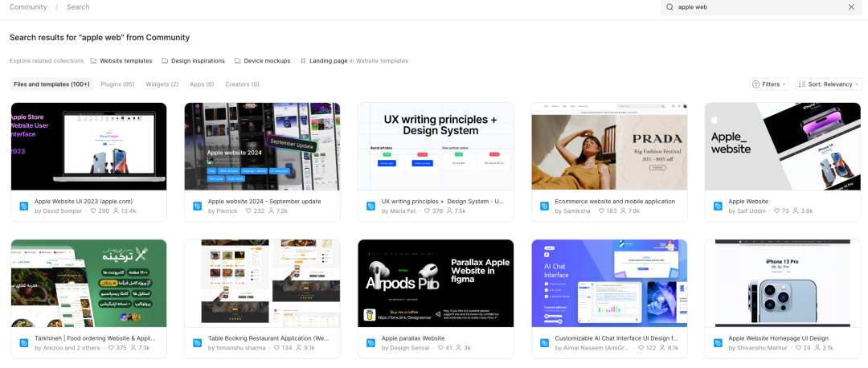Open title 'Apple website 2024 - September update'

click(264, 202)
